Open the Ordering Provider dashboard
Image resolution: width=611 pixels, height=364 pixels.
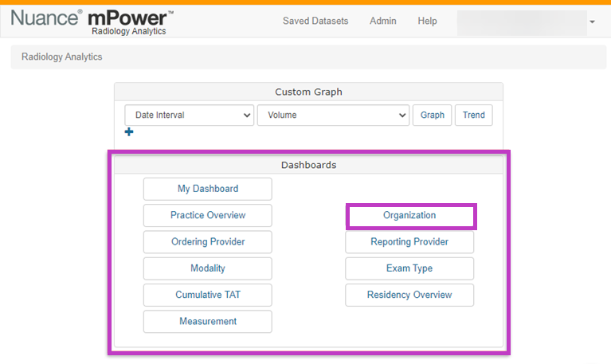(x=208, y=242)
